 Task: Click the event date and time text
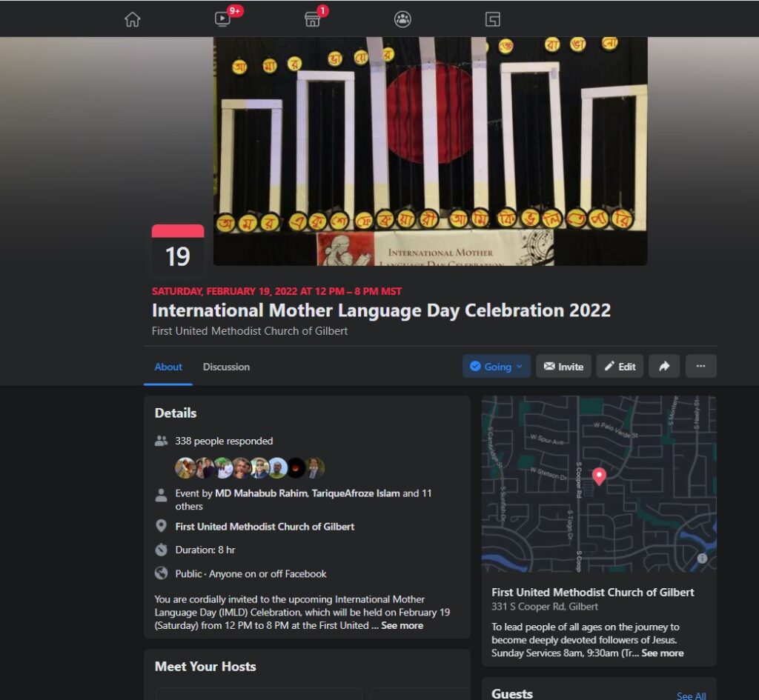pyautogui.click(x=276, y=291)
